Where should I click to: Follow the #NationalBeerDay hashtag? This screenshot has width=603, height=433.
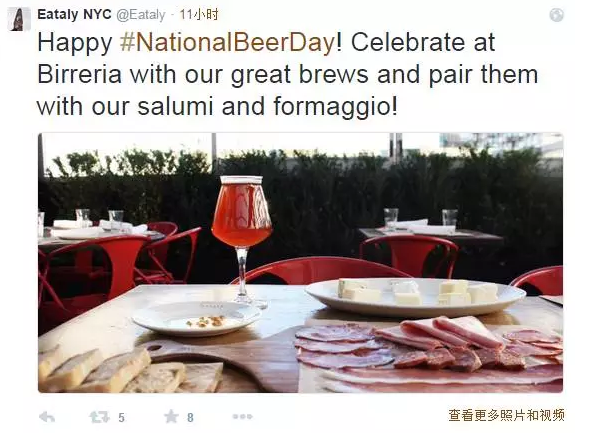pyautogui.click(x=228, y=42)
